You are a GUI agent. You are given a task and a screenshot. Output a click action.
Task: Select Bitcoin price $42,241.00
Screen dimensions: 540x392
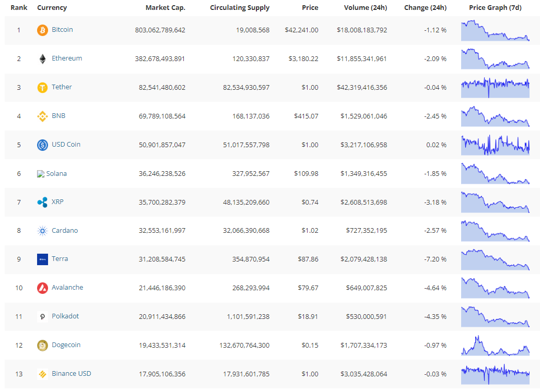(x=302, y=30)
